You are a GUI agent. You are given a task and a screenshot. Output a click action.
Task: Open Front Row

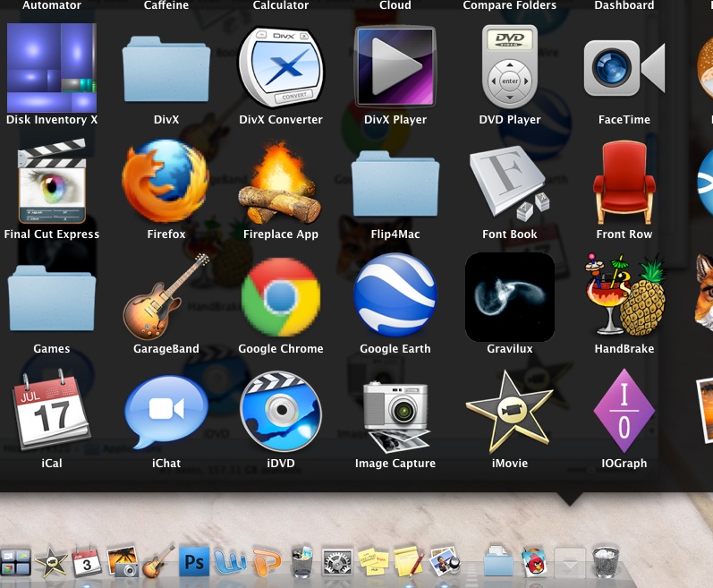tap(624, 183)
